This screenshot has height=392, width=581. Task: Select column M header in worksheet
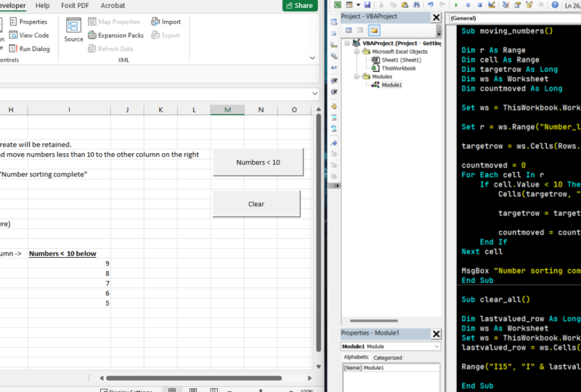click(227, 110)
